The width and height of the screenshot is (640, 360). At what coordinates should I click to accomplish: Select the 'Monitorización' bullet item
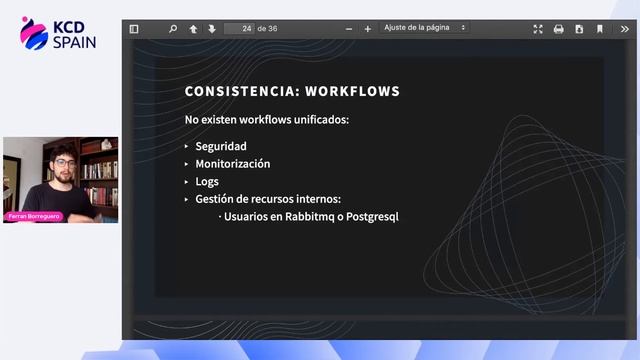point(233,164)
